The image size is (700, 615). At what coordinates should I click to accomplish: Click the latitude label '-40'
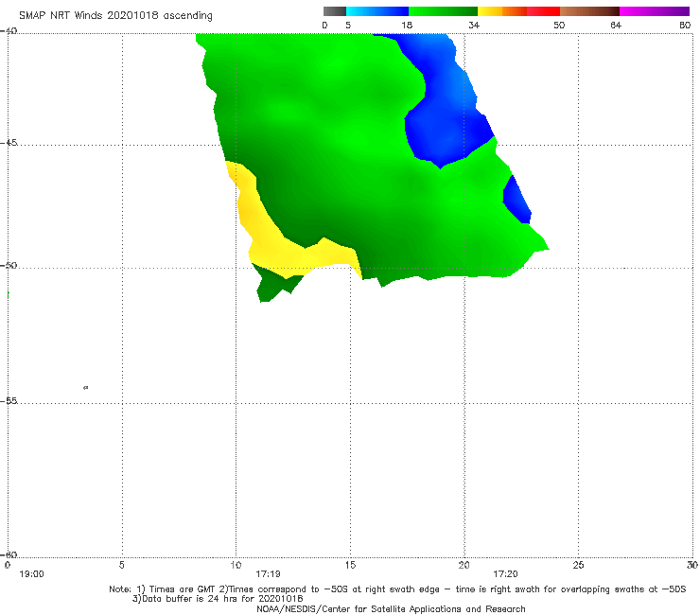point(9,31)
